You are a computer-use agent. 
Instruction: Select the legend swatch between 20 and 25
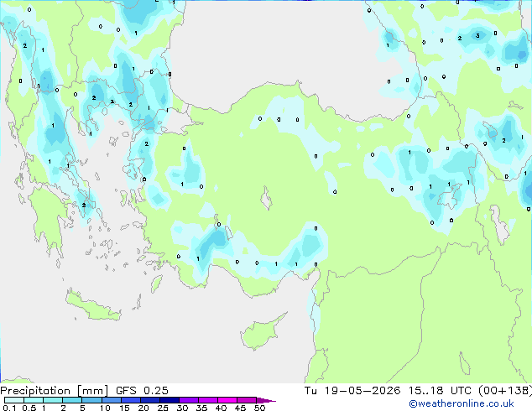click(149, 400)
